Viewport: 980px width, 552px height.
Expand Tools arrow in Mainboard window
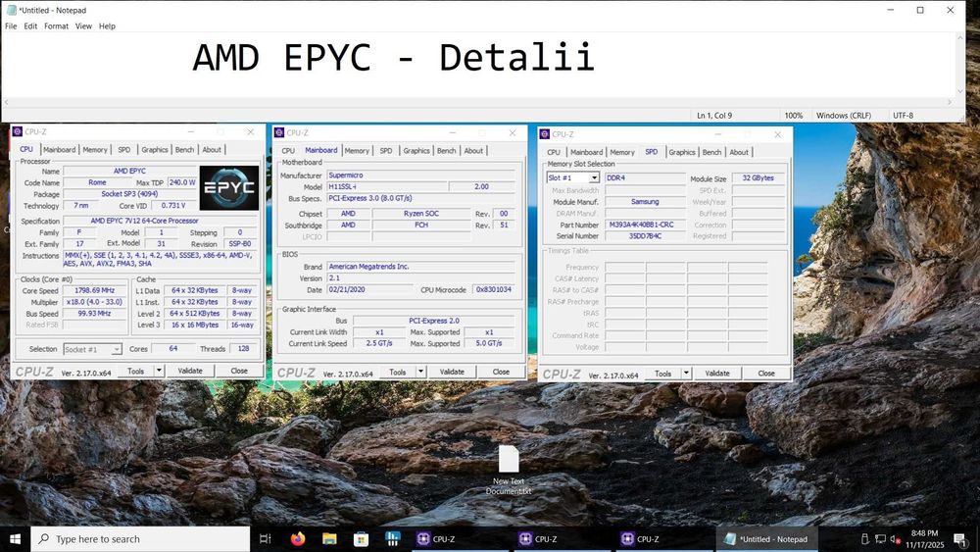click(x=420, y=372)
